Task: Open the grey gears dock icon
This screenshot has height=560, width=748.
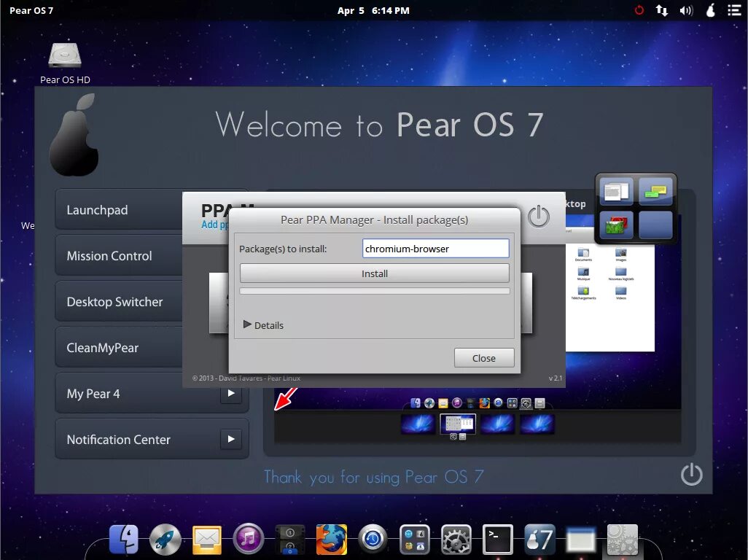Action: (622, 540)
